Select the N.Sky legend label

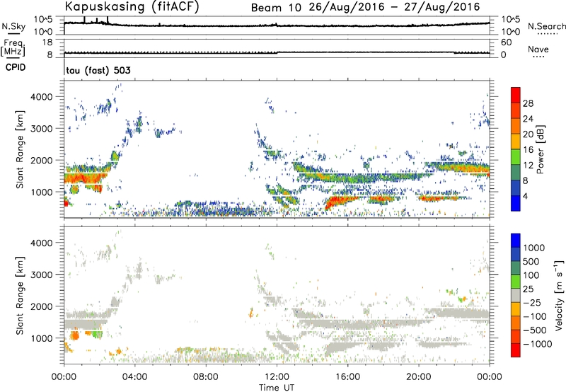(x=13, y=26)
